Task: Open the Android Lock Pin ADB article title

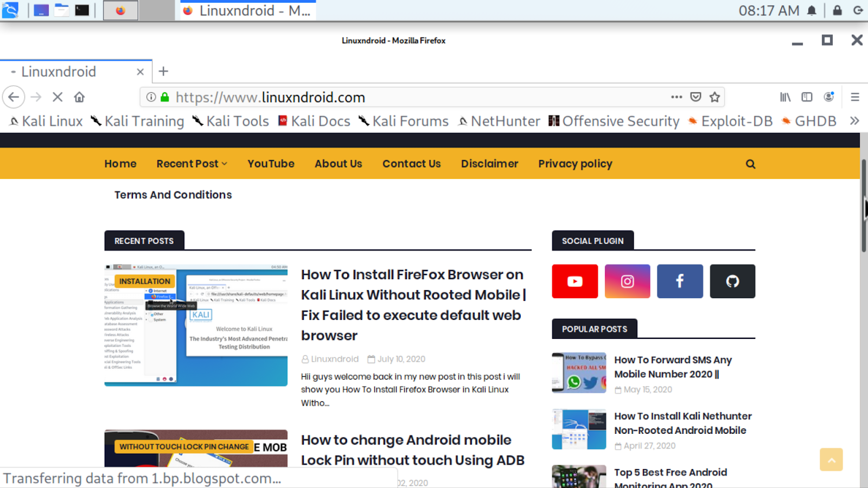Action: pos(413,450)
